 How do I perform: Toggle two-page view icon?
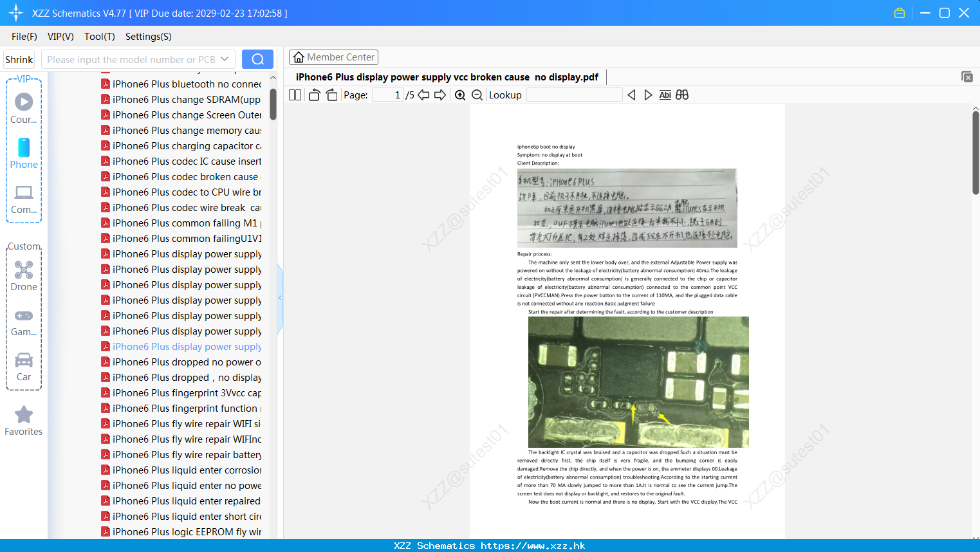tap(295, 95)
